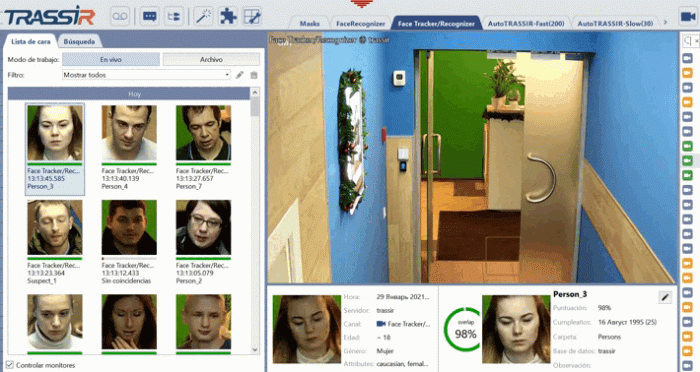
Task: Click the Face Tracker/Recognizer live video view
Action: pos(472,157)
